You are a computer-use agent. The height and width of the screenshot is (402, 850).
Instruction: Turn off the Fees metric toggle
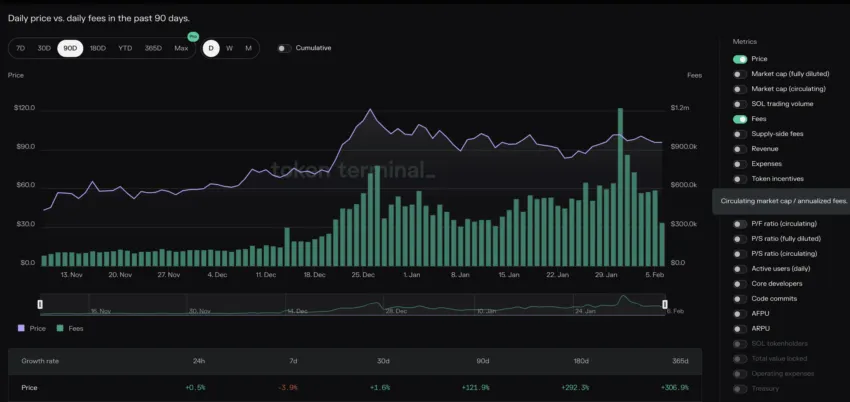coord(740,119)
